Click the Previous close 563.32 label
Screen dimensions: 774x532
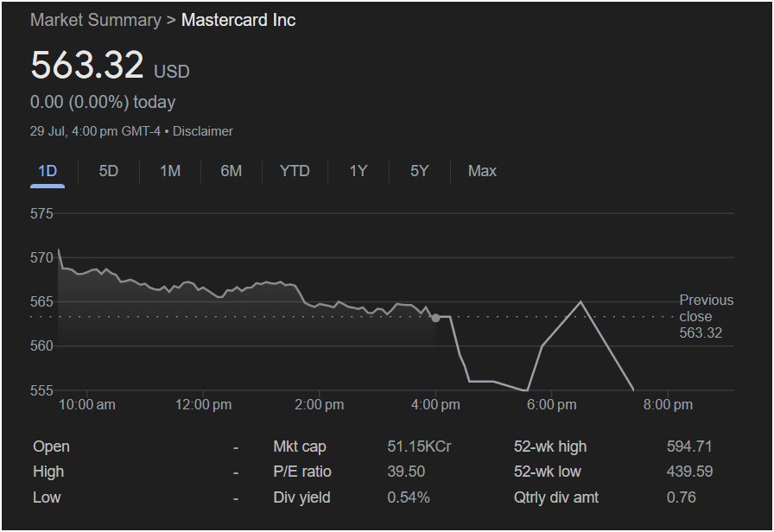[706, 316]
